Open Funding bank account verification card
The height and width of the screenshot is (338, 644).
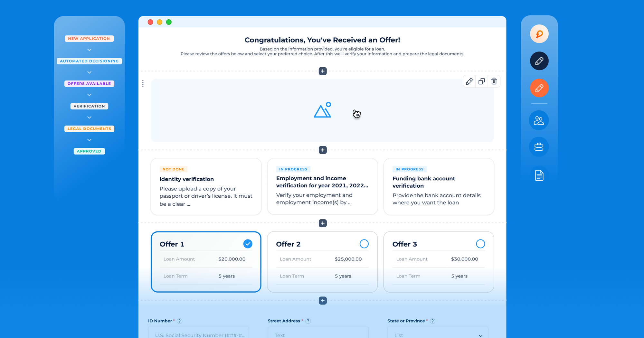pyautogui.click(x=439, y=186)
